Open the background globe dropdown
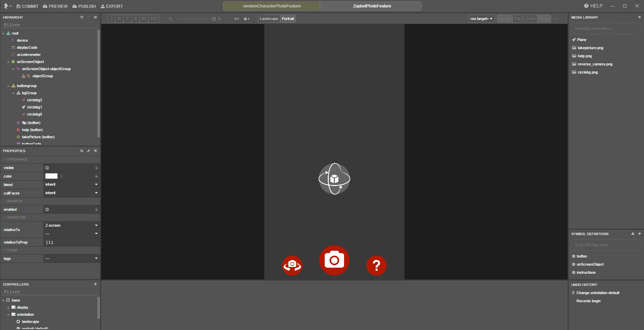The image size is (644, 330). coord(247,19)
